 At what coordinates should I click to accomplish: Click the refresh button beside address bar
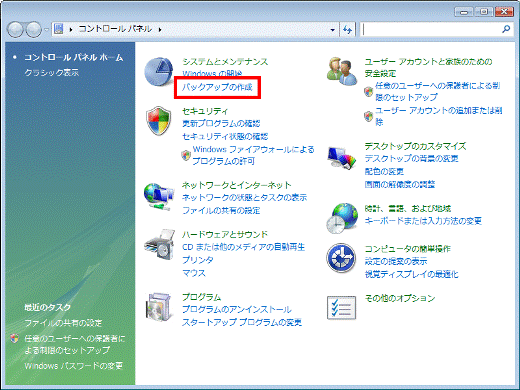pos(347,30)
